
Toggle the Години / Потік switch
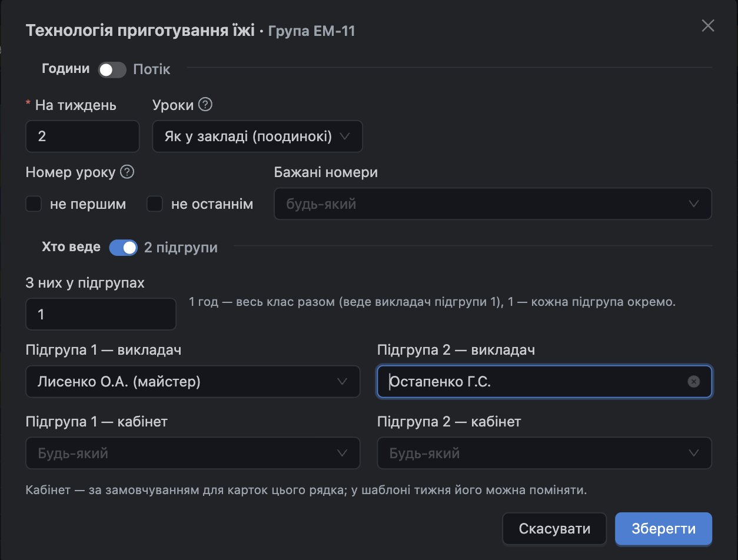112,70
